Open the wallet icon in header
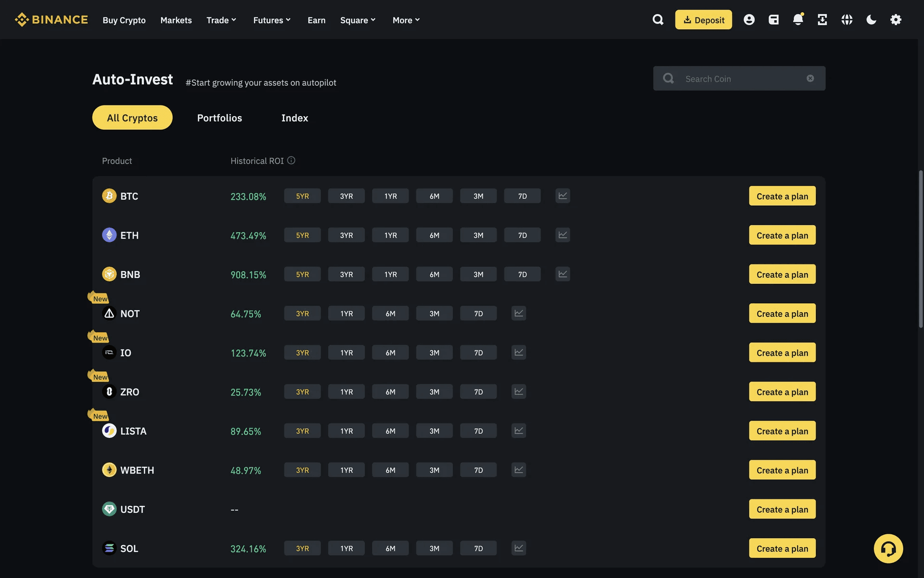This screenshot has height=578, width=924. click(773, 20)
